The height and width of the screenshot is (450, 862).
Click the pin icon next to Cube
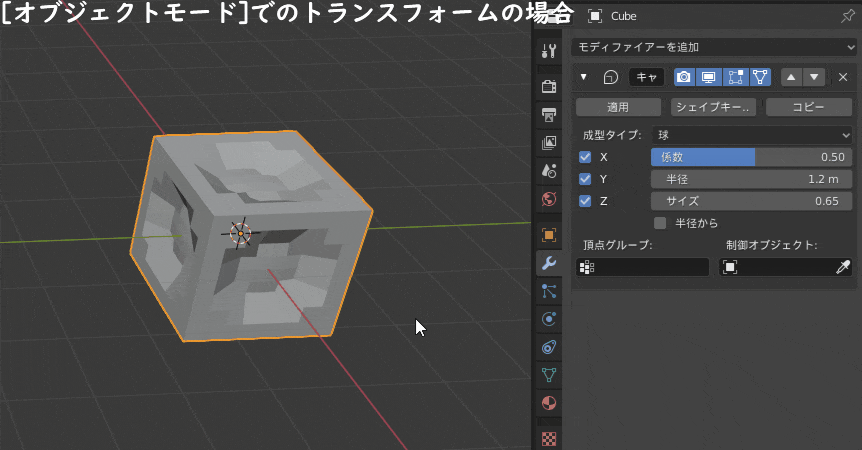click(847, 16)
